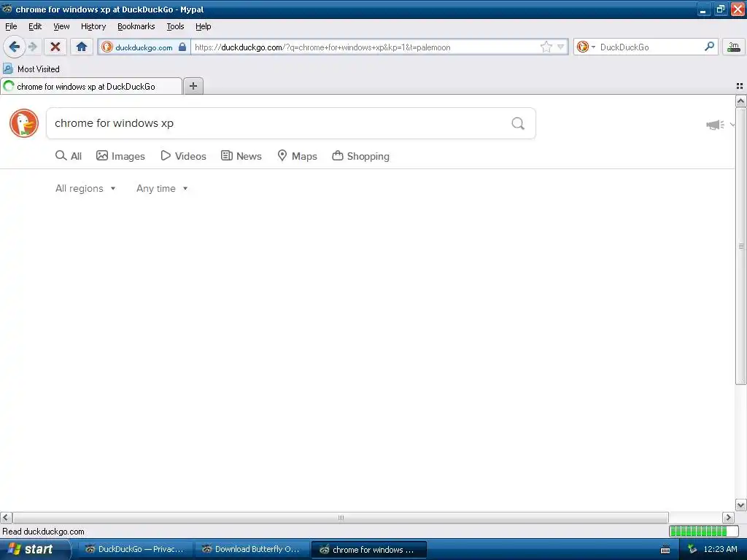Switch to Videos results
Viewport: 747px width, 560px height.
pos(183,156)
